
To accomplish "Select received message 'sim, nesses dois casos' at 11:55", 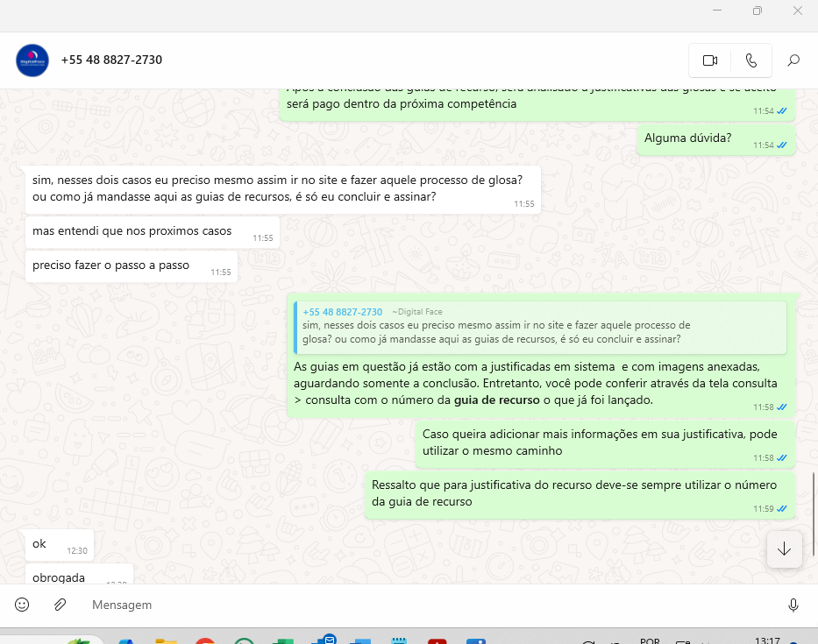I will [x=283, y=190].
